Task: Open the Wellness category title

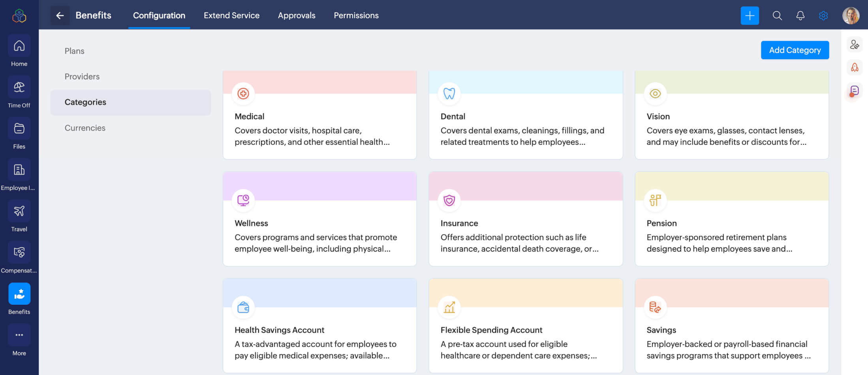Action: pyautogui.click(x=251, y=223)
